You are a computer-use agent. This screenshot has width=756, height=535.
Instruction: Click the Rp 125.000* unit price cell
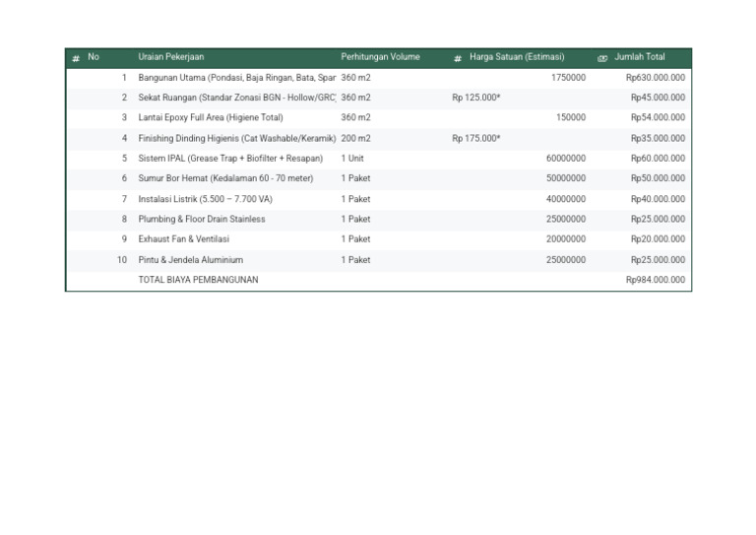pyautogui.click(x=476, y=98)
